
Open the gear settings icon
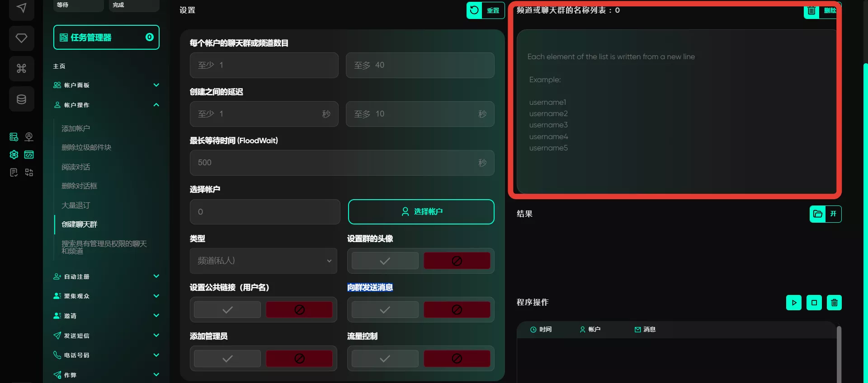(14, 154)
